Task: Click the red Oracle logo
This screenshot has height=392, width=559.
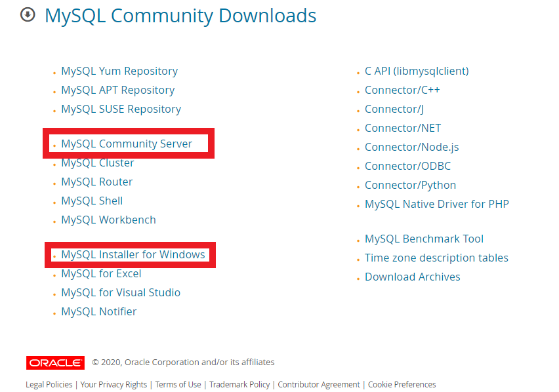Action: click(x=55, y=363)
